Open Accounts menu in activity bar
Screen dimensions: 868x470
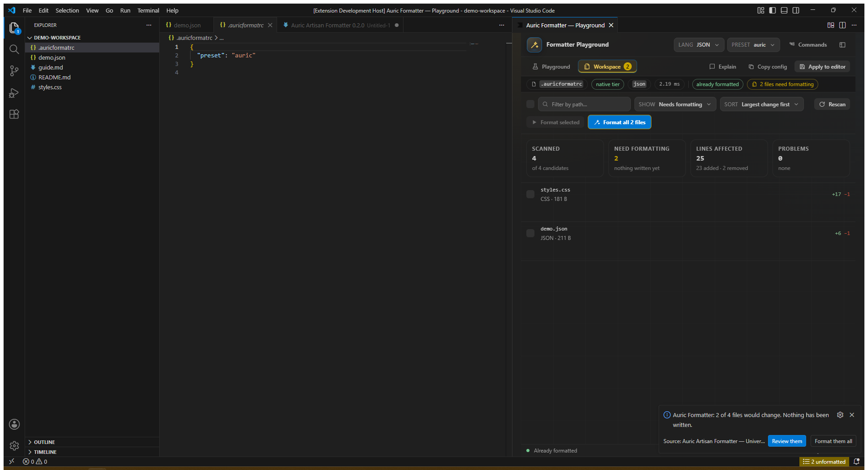14,424
